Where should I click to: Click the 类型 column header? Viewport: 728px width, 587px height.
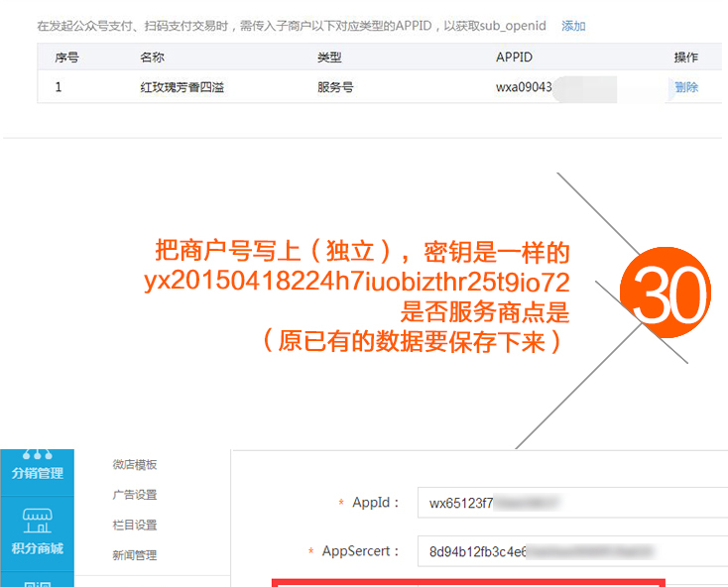[x=329, y=58]
